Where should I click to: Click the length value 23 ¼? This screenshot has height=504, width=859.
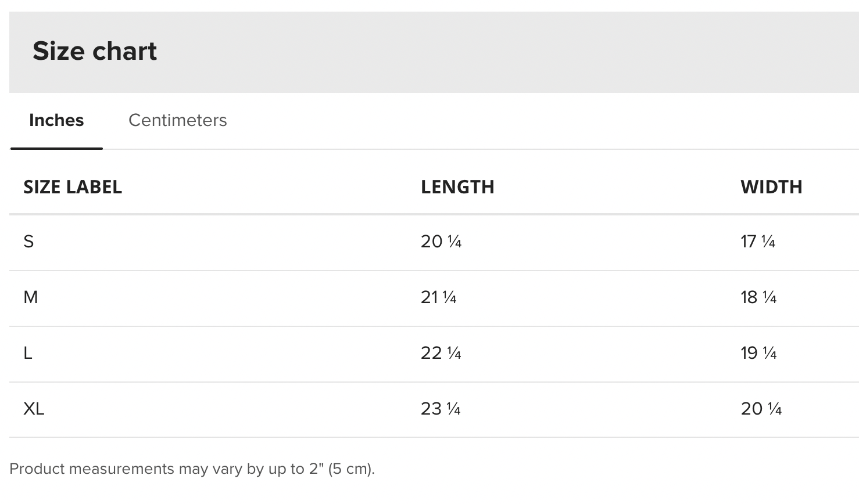click(x=441, y=409)
